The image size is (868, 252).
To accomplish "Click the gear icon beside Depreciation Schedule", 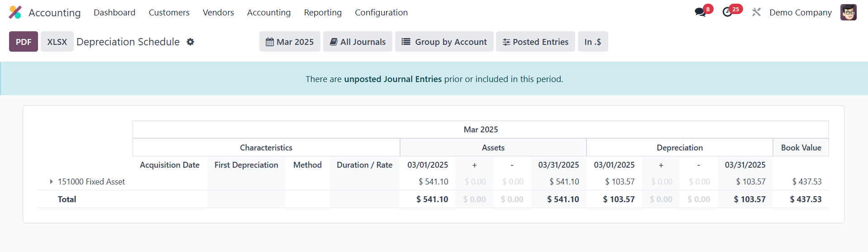I will [x=191, y=42].
